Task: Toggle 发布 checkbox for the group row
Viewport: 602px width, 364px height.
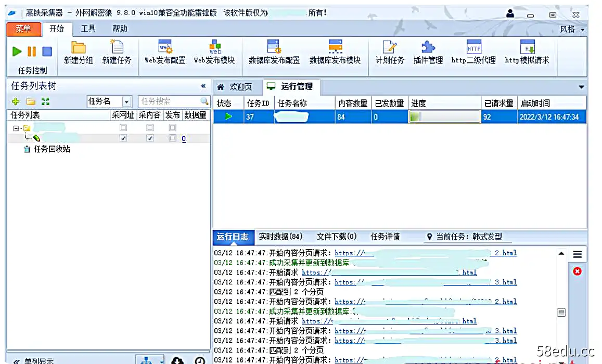Action: click(172, 127)
